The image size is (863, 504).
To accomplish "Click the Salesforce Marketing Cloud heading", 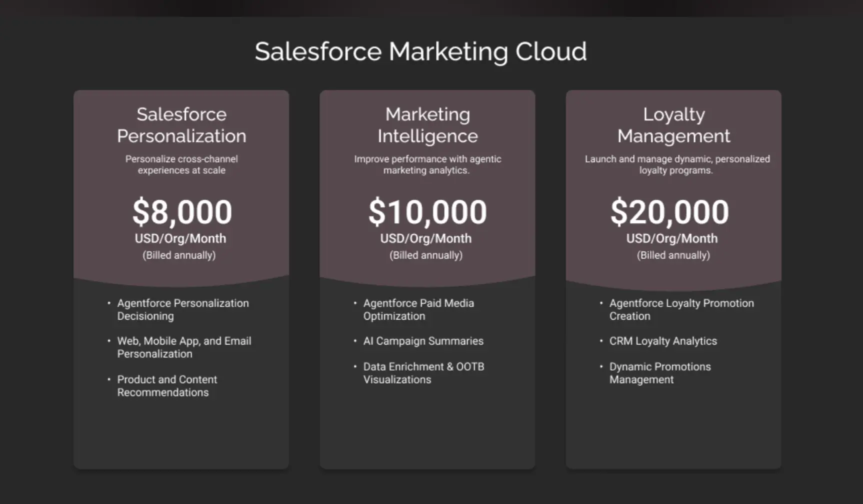I will pyautogui.click(x=420, y=52).
